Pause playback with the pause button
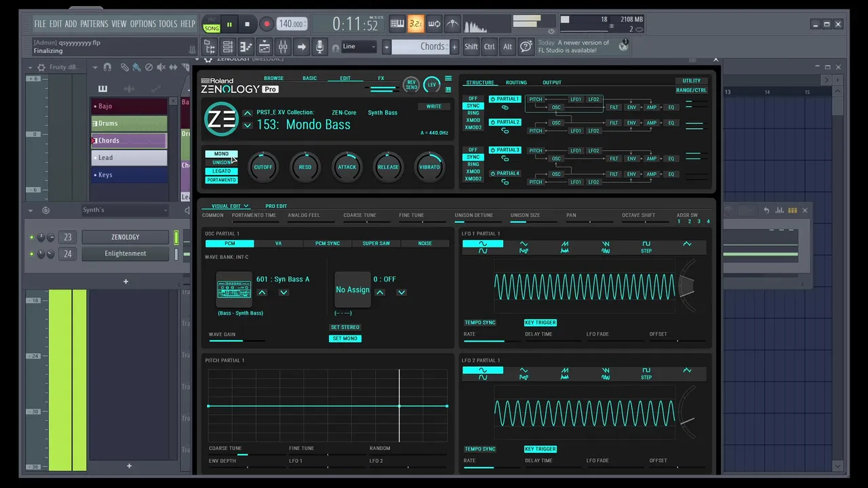Image resolution: width=868 pixels, height=488 pixels. coord(229,24)
